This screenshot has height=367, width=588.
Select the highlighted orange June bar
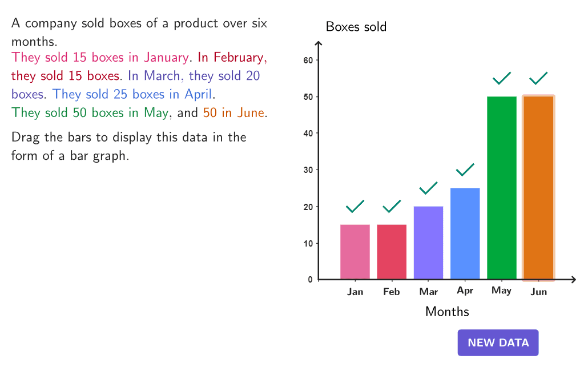coord(538,188)
